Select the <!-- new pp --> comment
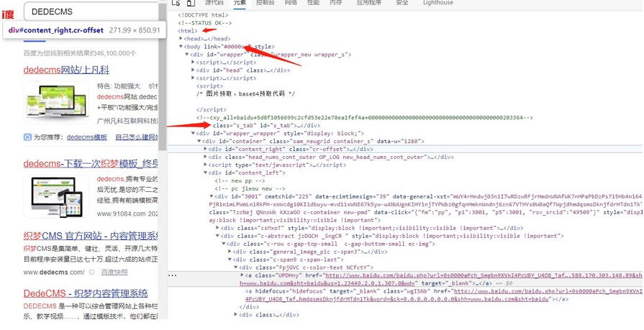This screenshot has width=644, height=330. [240, 180]
